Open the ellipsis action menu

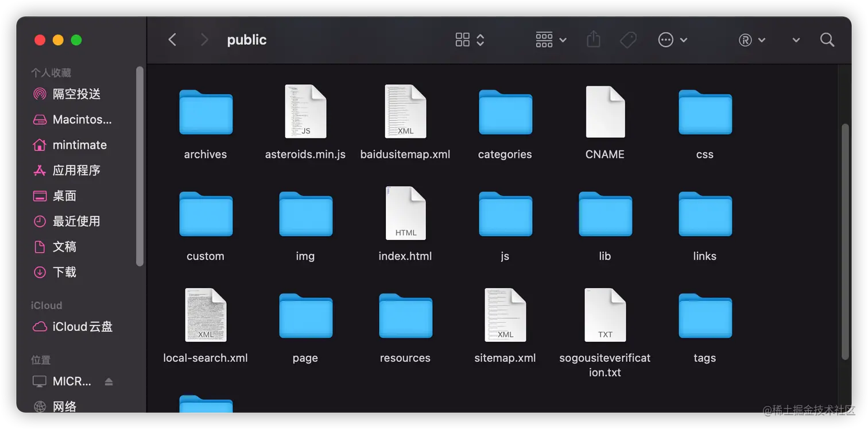(x=672, y=40)
